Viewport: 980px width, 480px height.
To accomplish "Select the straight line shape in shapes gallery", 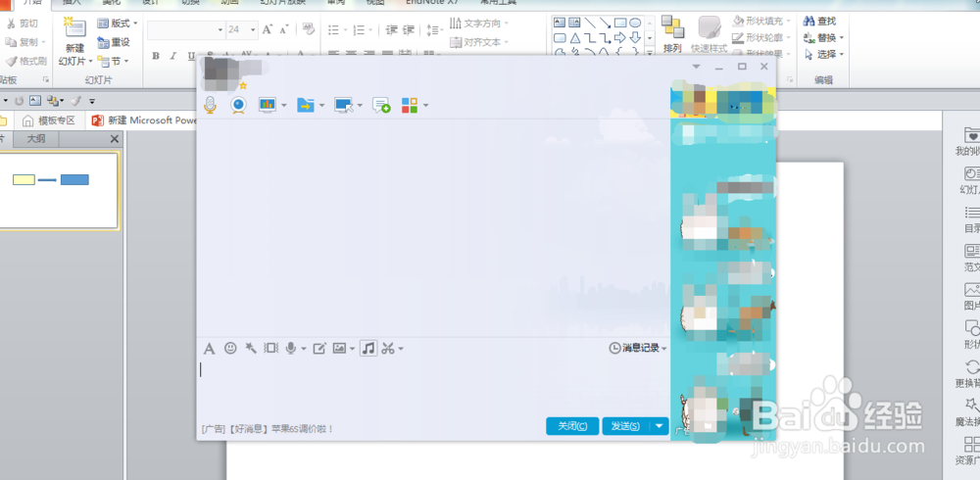I will (x=590, y=24).
